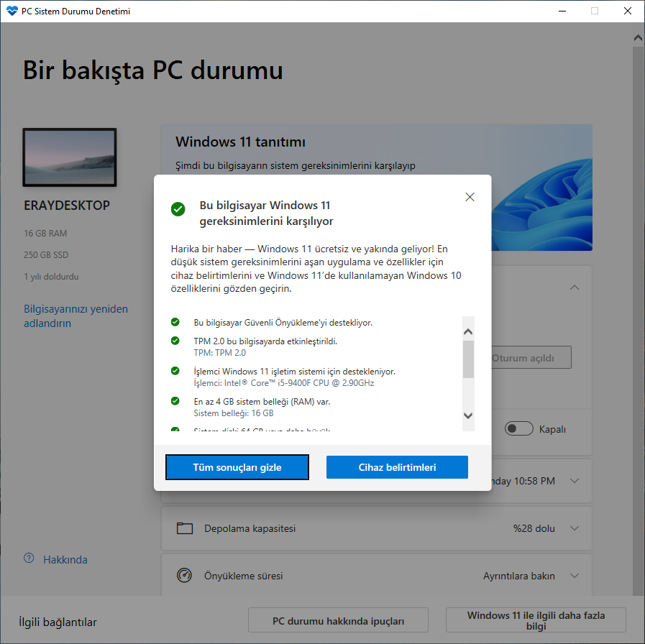Click the results list scrollbar thumb

(468, 359)
